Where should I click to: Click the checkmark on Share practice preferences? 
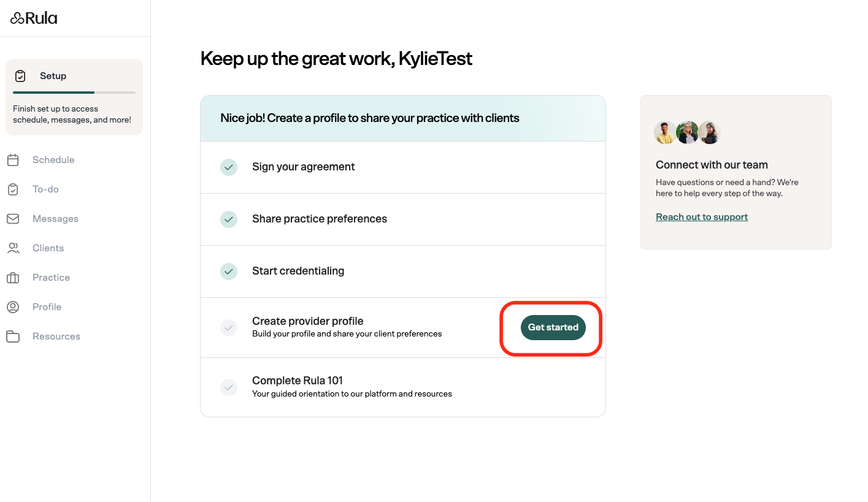coord(228,219)
